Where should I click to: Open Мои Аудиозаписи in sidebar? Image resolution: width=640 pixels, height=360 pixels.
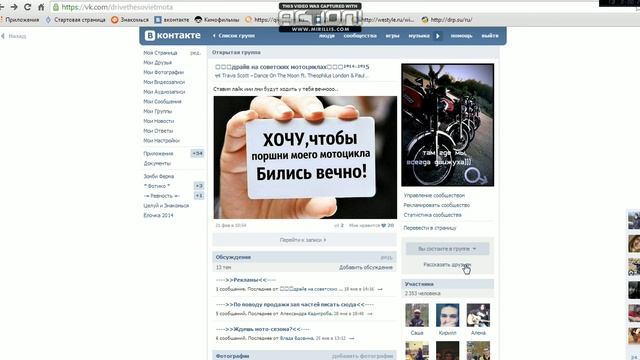[x=164, y=92]
